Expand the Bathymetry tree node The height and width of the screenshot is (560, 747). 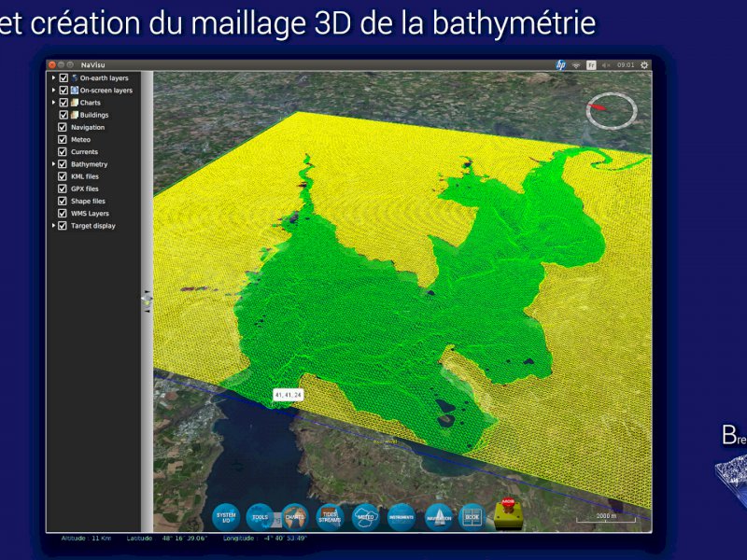tap(53, 164)
